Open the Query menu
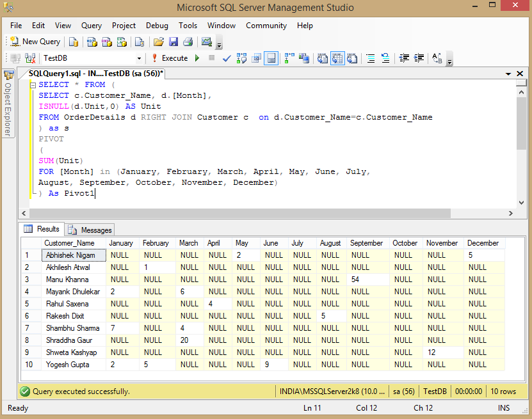Image resolution: width=532 pixels, height=419 pixels. [92, 26]
